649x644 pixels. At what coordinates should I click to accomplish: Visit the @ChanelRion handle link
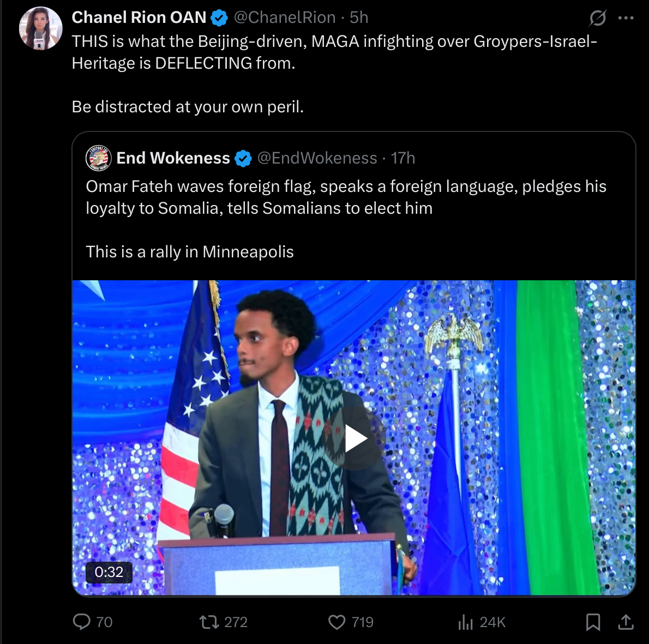coord(284,17)
